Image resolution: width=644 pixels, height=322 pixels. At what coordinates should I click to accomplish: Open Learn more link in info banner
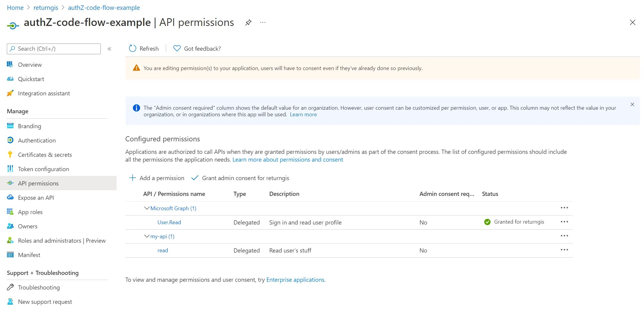pos(303,114)
